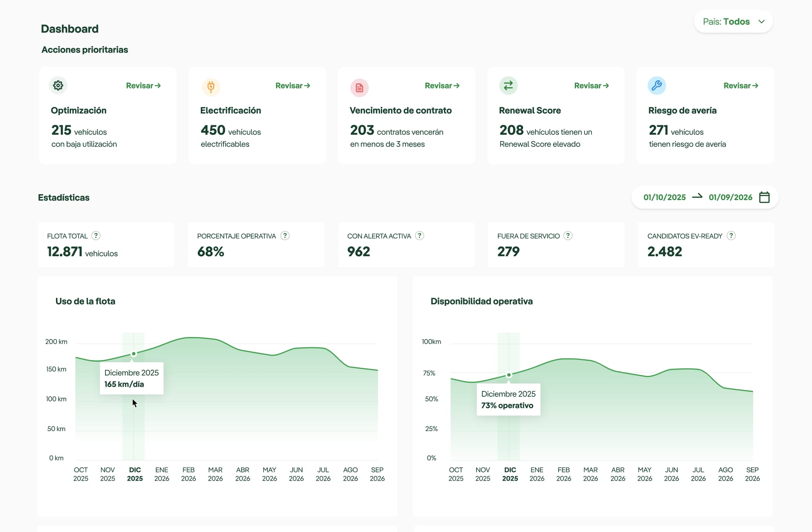Viewport: 812px width, 532px height.
Task: Click FEB 2026 on Uso de la flota axis
Action: [188, 474]
